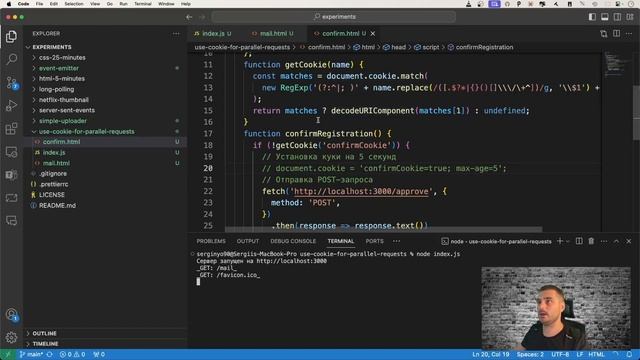Click Explorer more actions ellipsis
The image size is (640, 360).
176,33
